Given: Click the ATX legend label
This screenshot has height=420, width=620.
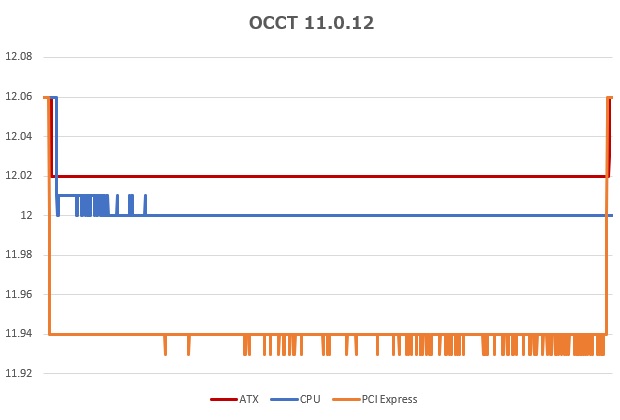Looking at the screenshot, I should tap(248, 399).
